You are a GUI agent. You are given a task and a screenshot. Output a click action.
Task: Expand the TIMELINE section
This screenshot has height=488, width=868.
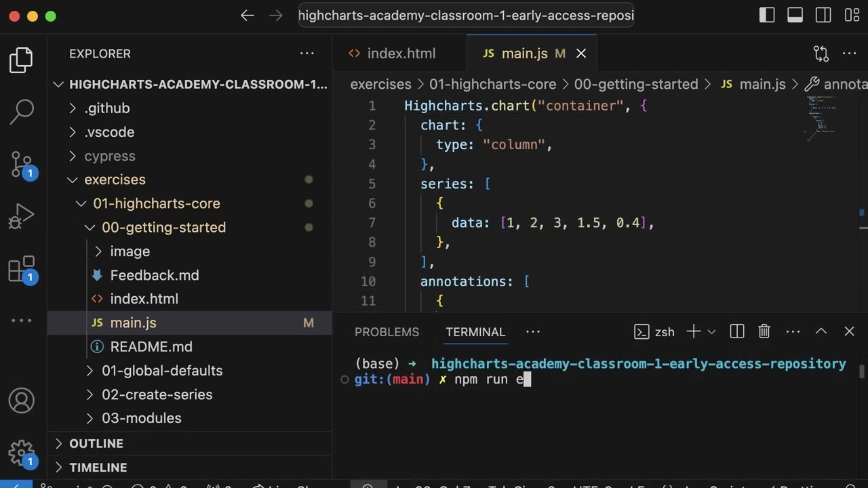pyautogui.click(x=190, y=468)
